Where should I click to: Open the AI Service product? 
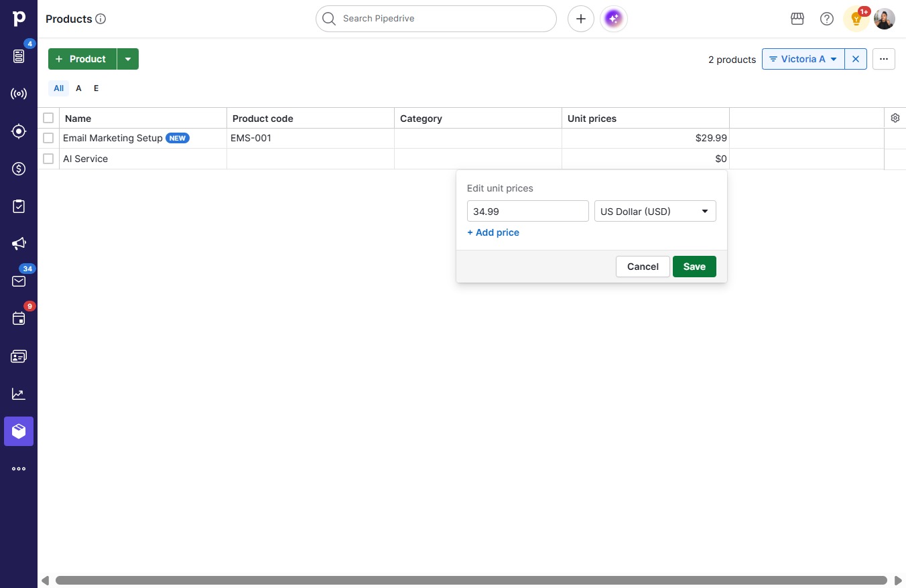point(85,159)
